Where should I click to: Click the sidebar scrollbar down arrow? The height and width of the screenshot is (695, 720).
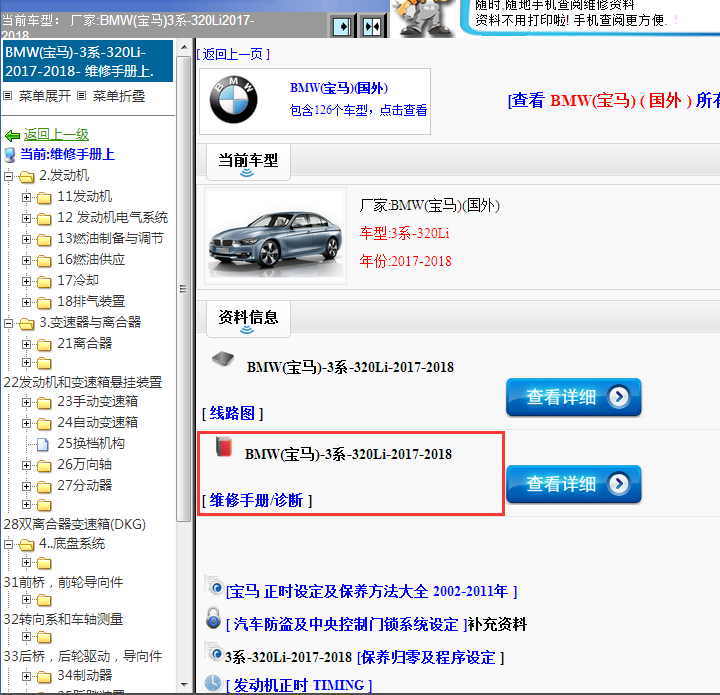point(184,685)
